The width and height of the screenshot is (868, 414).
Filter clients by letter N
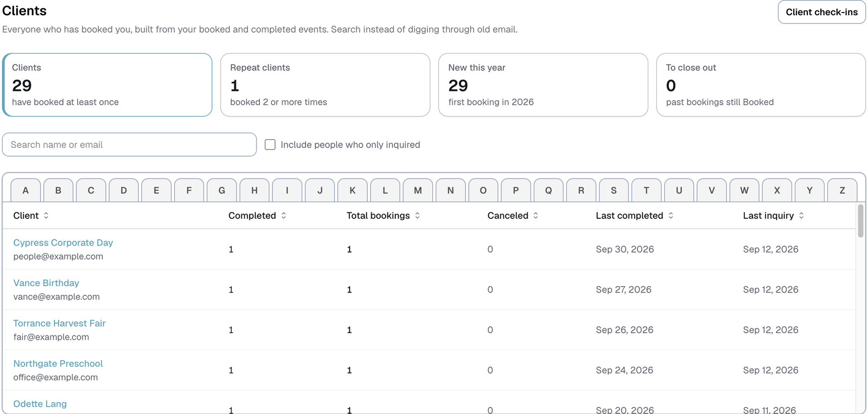pyautogui.click(x=450, y=190)
